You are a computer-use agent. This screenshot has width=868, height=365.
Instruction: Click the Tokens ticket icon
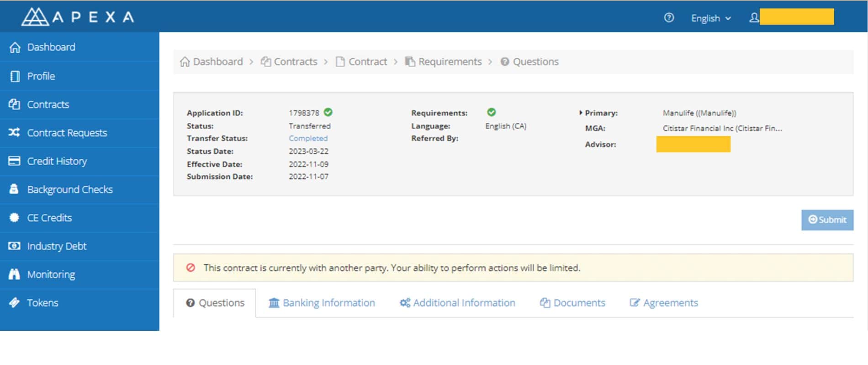[x=14, y=302]
